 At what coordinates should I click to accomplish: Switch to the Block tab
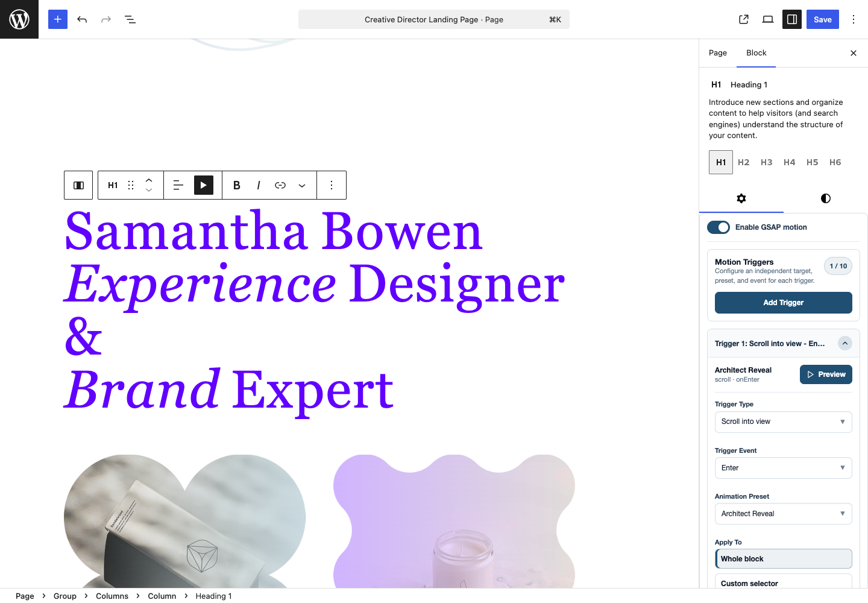756,53
